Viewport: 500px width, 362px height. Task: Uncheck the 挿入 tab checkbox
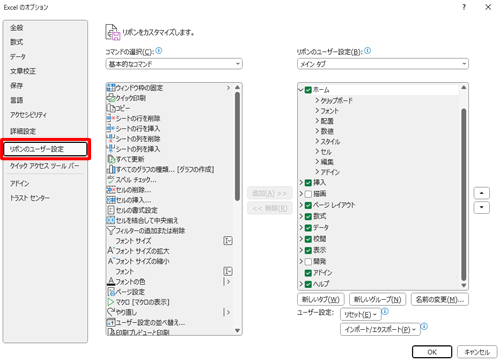308,182
